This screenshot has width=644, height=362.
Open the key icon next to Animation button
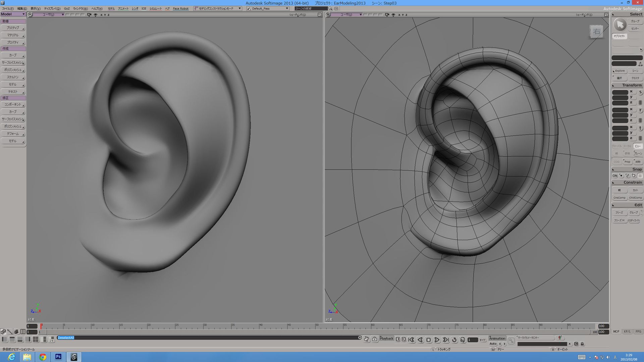(511, 341)
